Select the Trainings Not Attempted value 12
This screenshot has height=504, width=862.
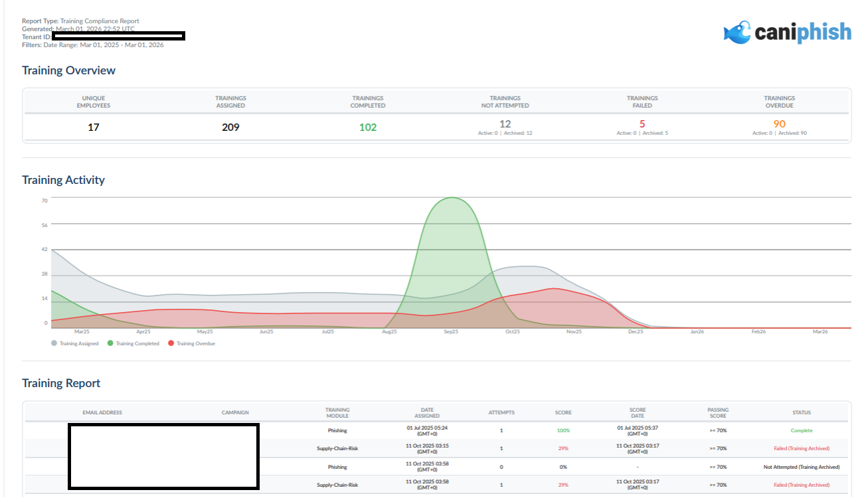(x=505, y=124)
